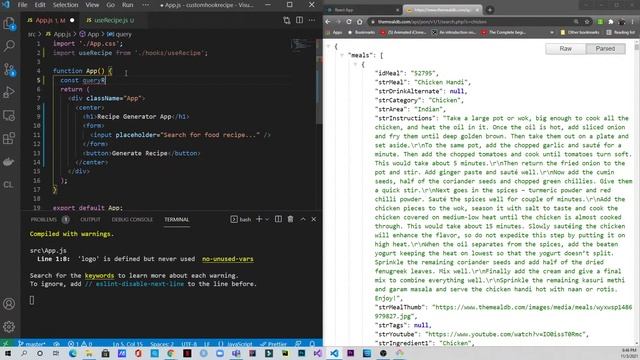The height and width of the screenshot is (360, 640).
Task: Open the Search view in activity bar
Action: click(x=9, y=46)
